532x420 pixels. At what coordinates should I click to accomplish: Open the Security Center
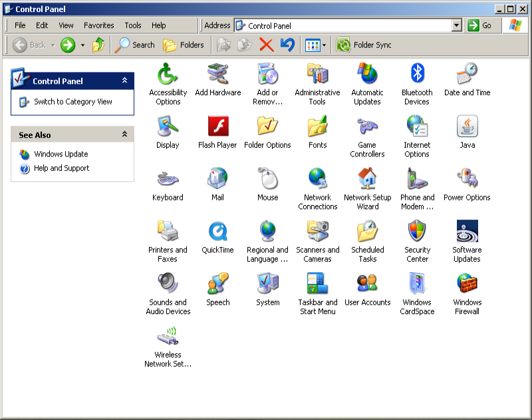pyautogui.click(x=418, y=241)
